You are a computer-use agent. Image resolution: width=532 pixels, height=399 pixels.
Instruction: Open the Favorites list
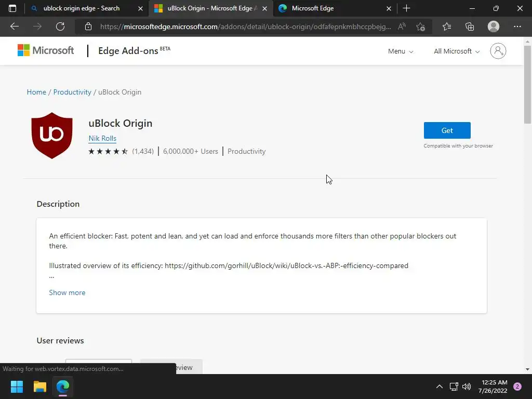click(447, 26)
